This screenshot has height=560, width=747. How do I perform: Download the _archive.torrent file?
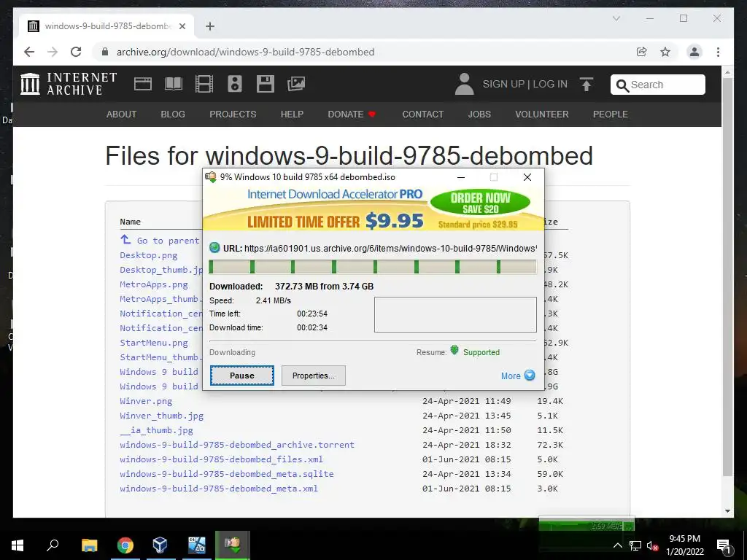click(x=237, y=445)
